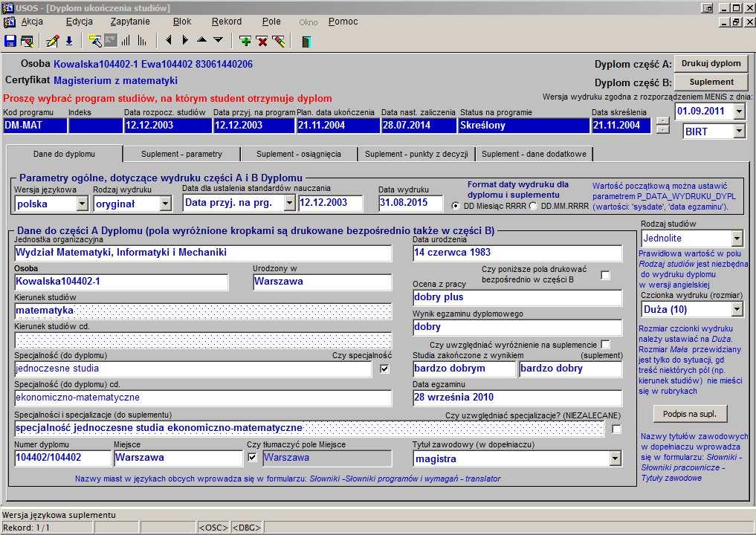
Task: Select DD Miesiąc RRRR date format radio
Action: (456, 206)
